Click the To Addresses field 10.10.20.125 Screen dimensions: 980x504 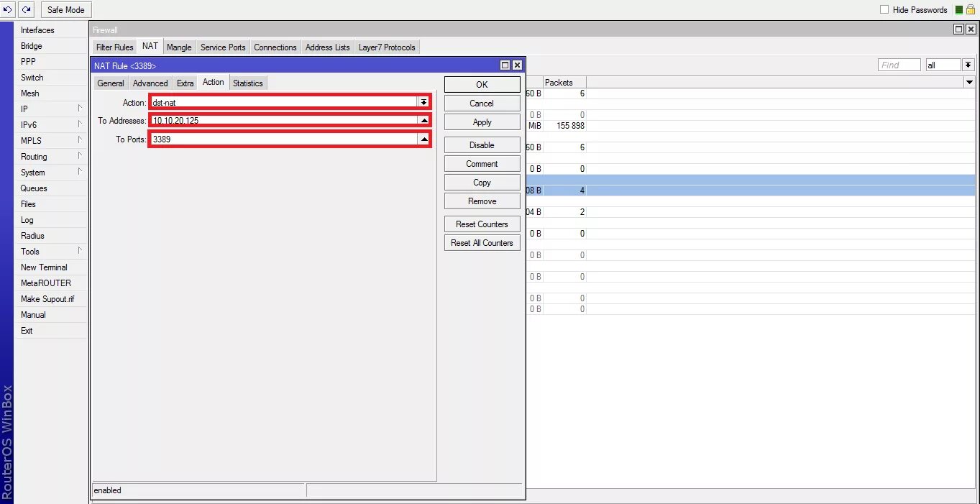pyautogui.click(x=284, y=121)
